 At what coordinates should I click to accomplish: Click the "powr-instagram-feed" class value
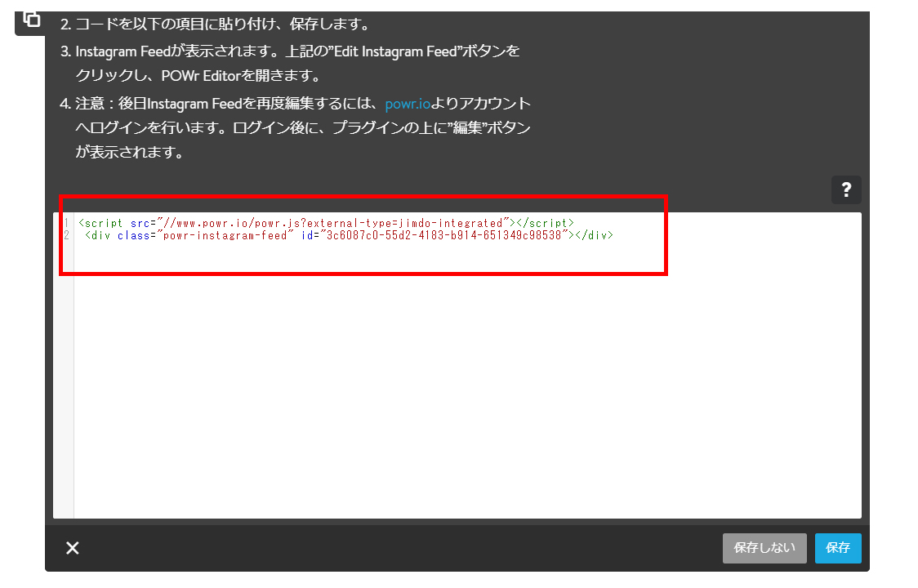click(226, 235)
